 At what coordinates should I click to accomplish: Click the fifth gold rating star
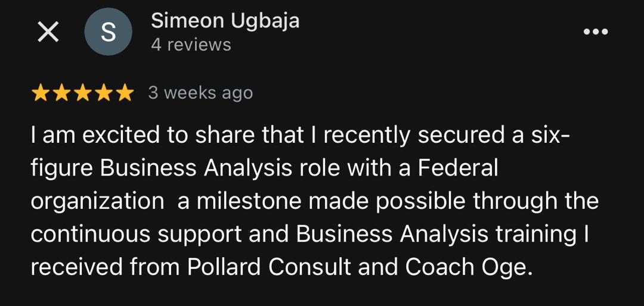[x=124, y=93]
